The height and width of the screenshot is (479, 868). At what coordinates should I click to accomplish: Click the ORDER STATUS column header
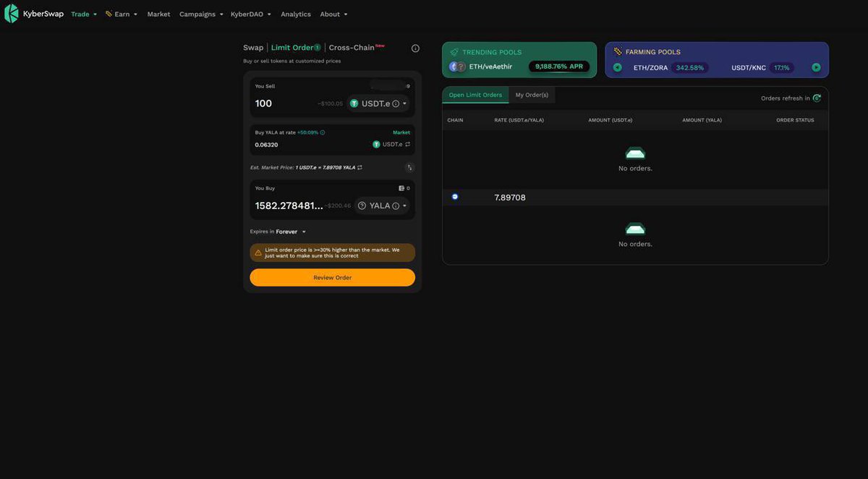pyautogui.click(x=795, y=120)
